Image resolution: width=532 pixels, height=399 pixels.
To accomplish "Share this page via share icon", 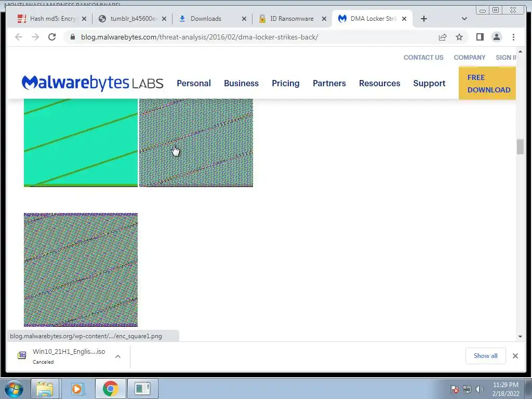I will click(x=443, y=37).
